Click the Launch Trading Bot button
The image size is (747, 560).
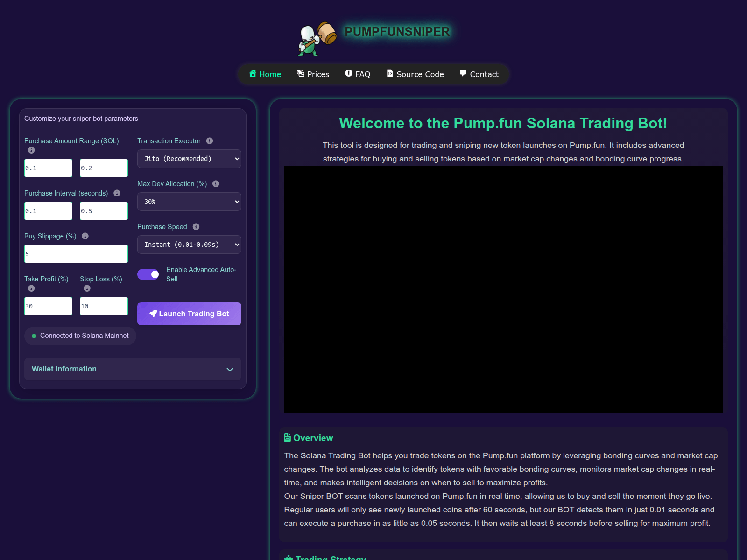click(189, 314)
